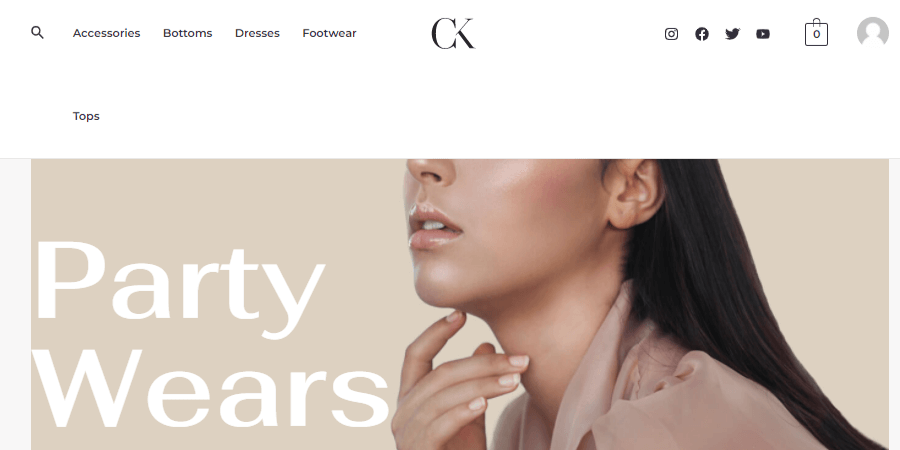Click the Twitter bird icon
900x450 pixels.
click(732, 34)
